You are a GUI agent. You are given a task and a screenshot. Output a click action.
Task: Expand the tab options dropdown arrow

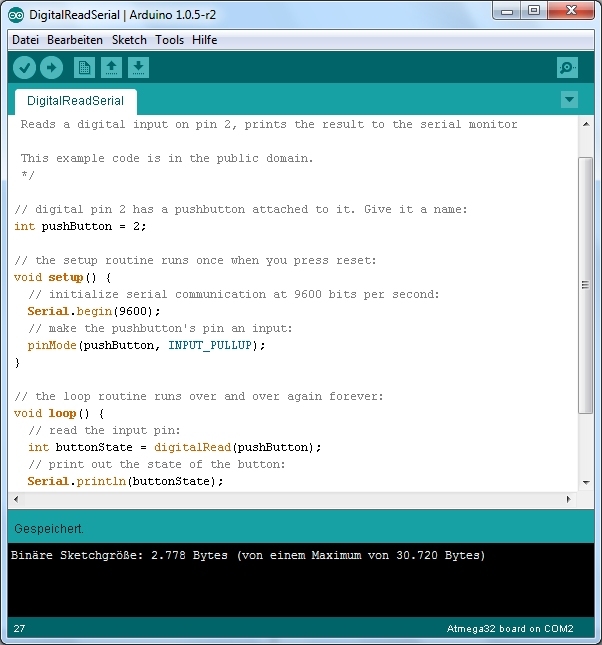pos(569,100)
